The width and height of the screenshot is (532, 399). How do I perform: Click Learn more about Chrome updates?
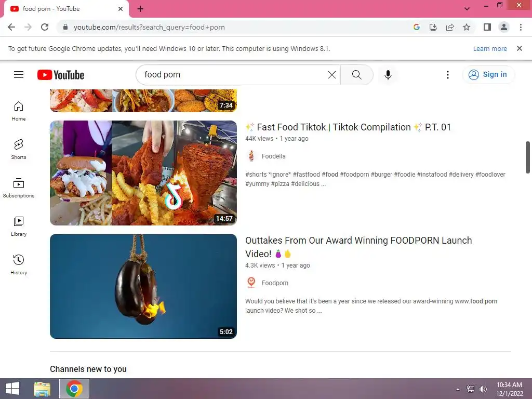pos(490,48)
